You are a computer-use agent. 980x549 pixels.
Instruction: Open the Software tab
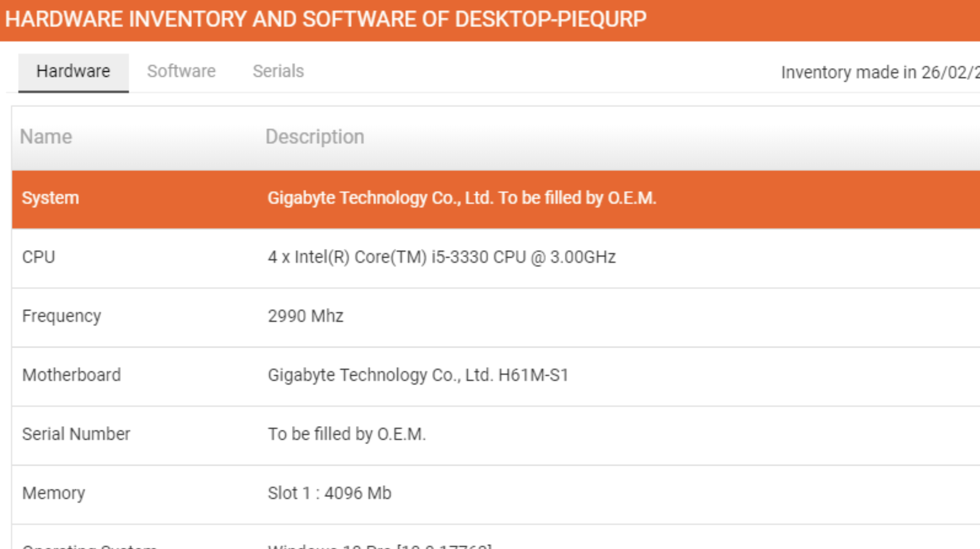click(x=181, y=72)
